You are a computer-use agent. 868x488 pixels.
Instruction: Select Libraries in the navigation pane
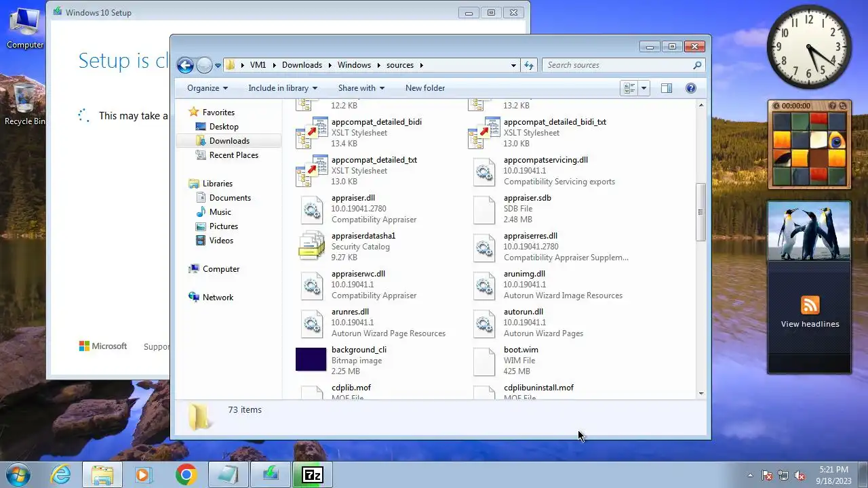point(217,184)
